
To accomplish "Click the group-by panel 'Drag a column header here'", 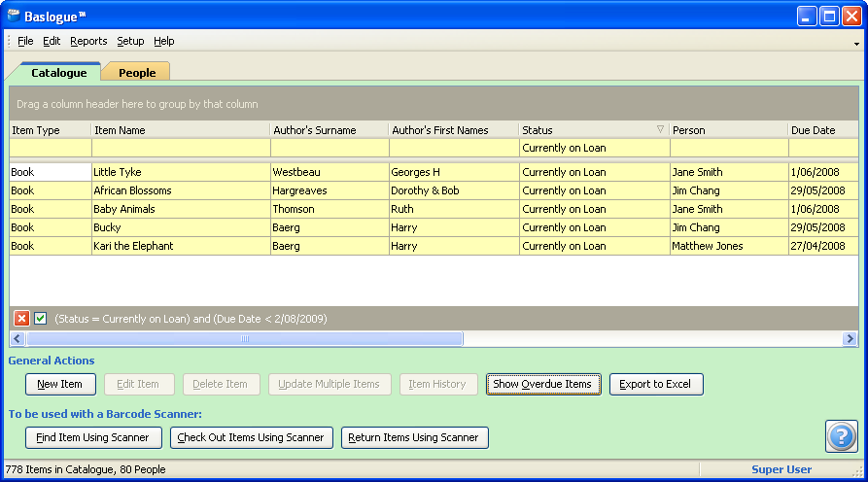I will tap(434, 104).
